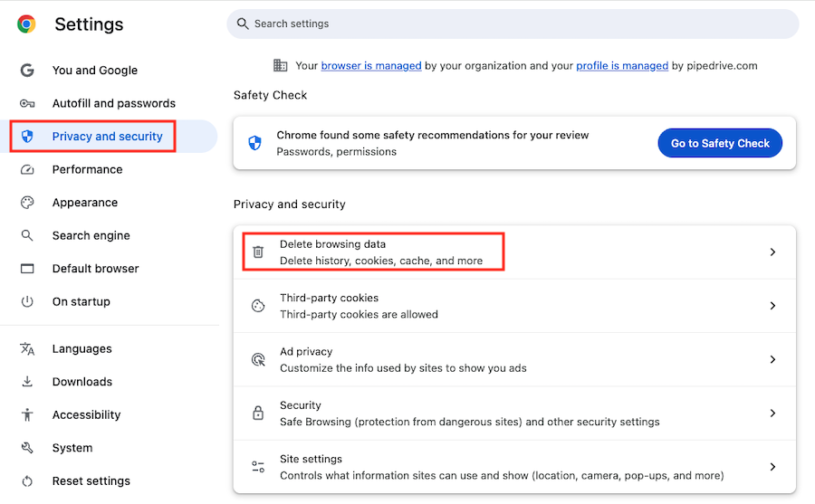Screen dimensions: 815x504
Task: Click the Ad privacy target icon
Action: coord(258,359)
